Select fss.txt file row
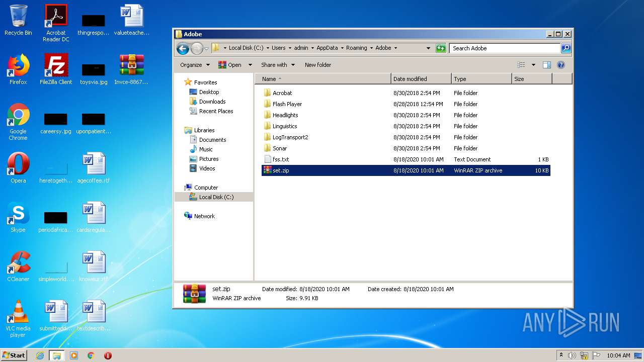This screenshot has width=644, height=362. tap(406, 159)
